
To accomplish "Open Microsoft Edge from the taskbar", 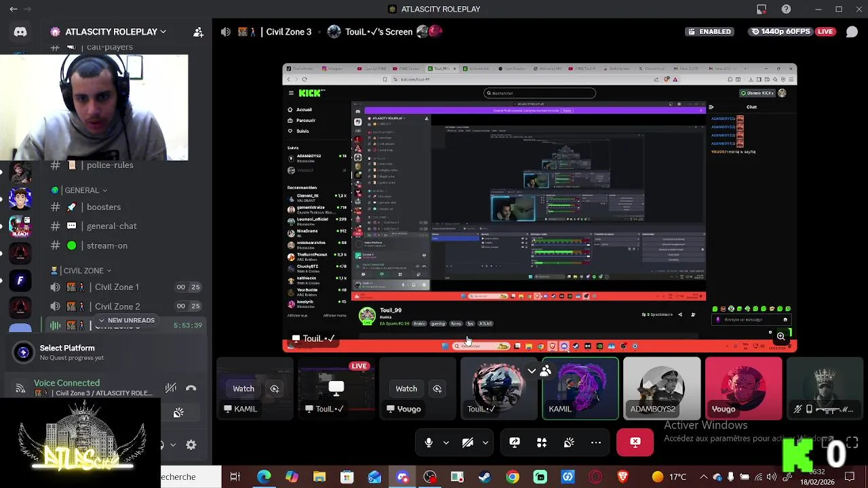I will [x=264, y=477].
